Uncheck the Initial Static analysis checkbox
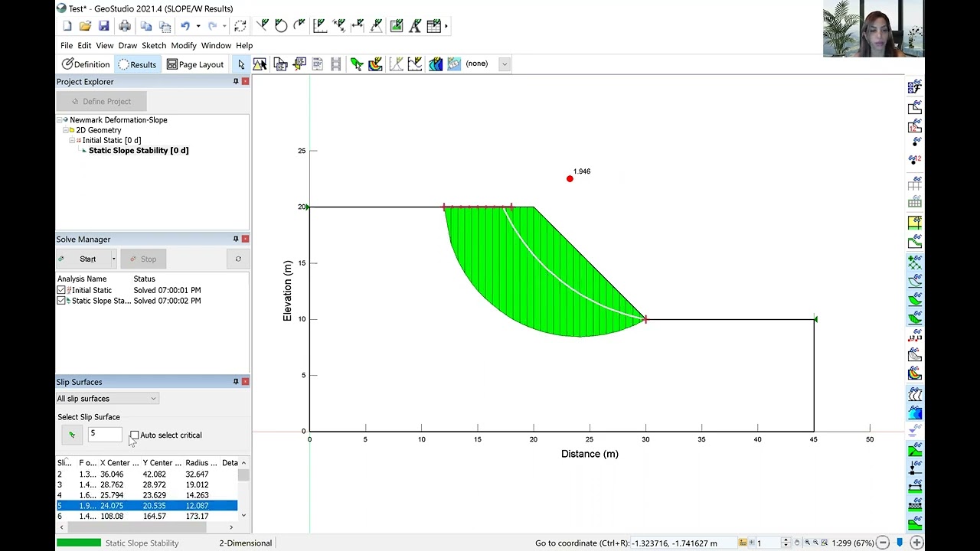 pos(61,290)
